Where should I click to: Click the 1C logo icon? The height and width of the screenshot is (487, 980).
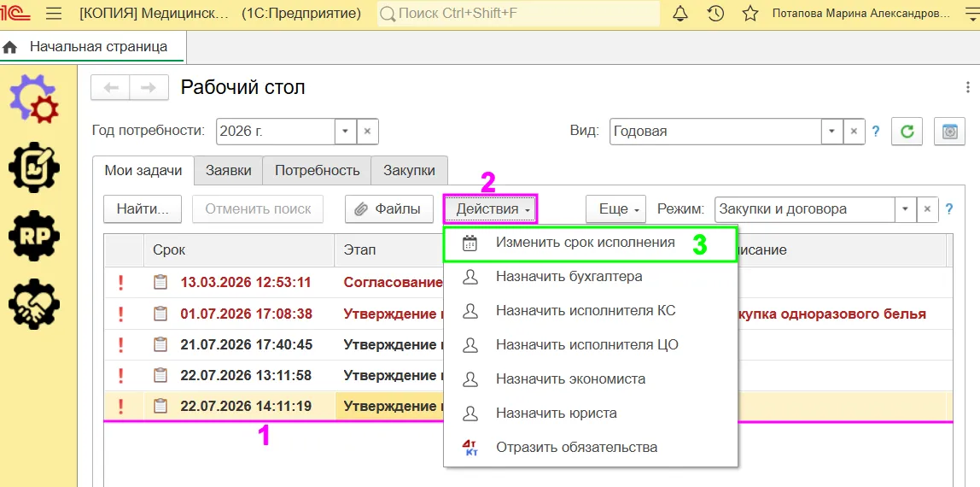tap(15, 13)
